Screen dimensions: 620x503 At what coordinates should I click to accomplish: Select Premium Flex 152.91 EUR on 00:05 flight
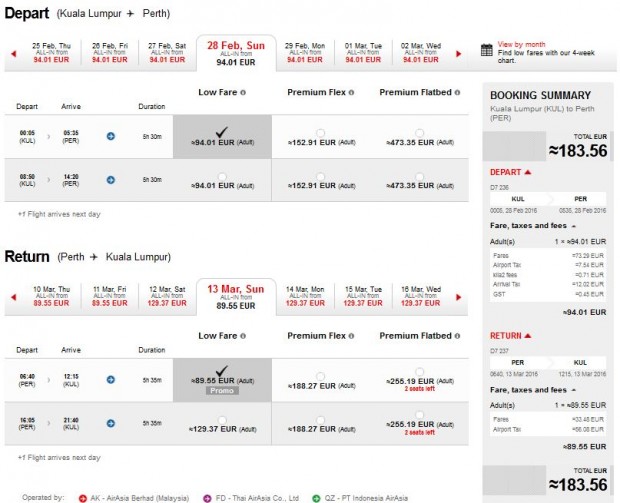[x=321, y=133]
